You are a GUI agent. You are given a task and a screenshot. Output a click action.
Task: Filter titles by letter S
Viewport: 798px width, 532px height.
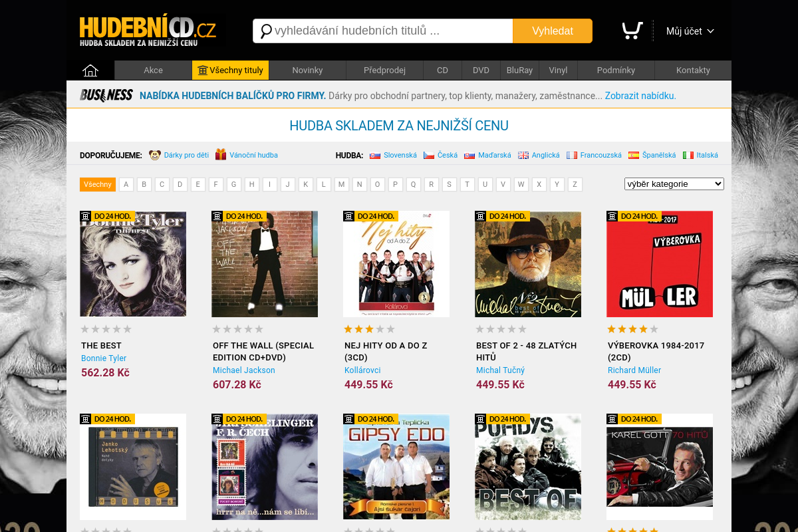coord(450,184)
